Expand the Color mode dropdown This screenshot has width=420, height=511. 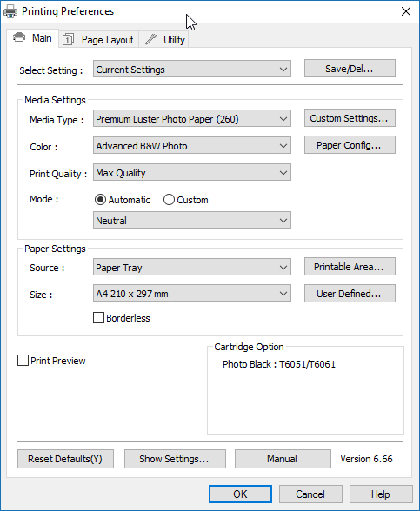coord(192,146)
